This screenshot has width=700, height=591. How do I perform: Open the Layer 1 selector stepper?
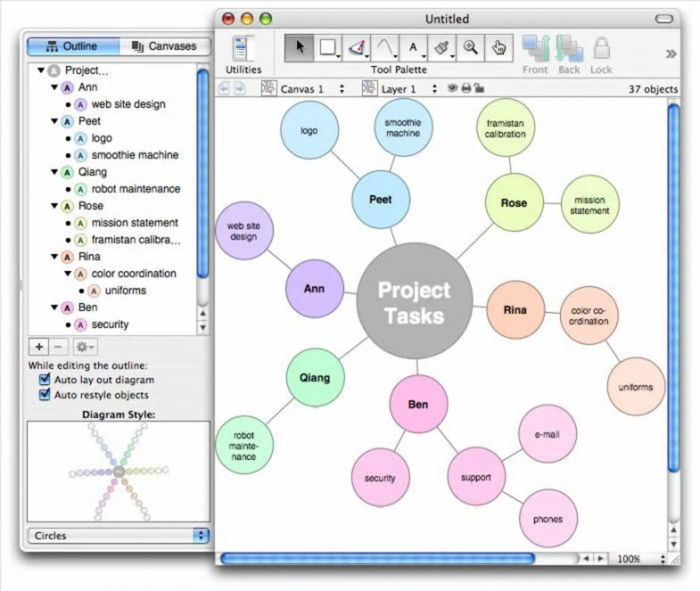click(434, 89)
